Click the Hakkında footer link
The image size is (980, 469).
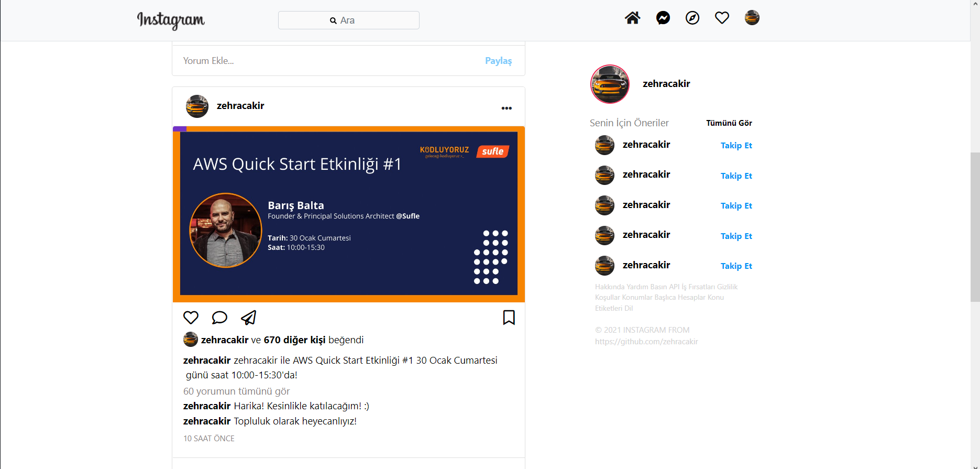click(610, 287)
